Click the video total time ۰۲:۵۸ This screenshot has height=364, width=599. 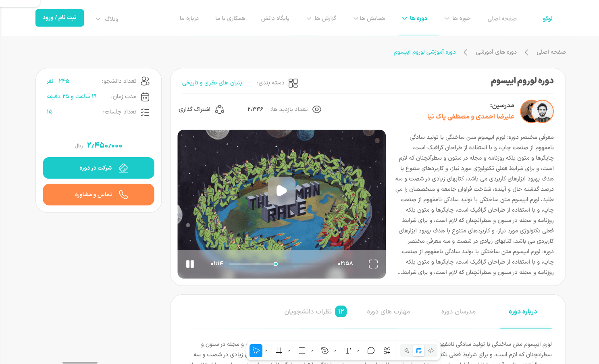345,264
